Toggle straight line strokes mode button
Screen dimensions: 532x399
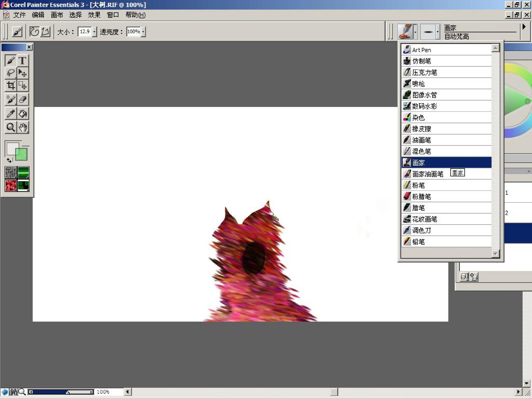point(45,32)
